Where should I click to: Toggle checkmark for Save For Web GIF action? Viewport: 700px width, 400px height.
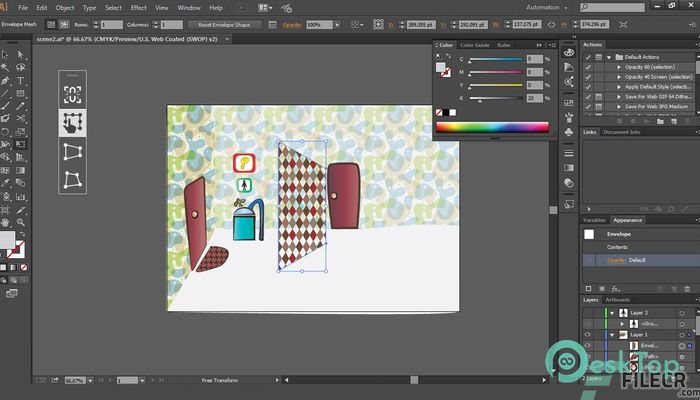click(x=588, y=97)
